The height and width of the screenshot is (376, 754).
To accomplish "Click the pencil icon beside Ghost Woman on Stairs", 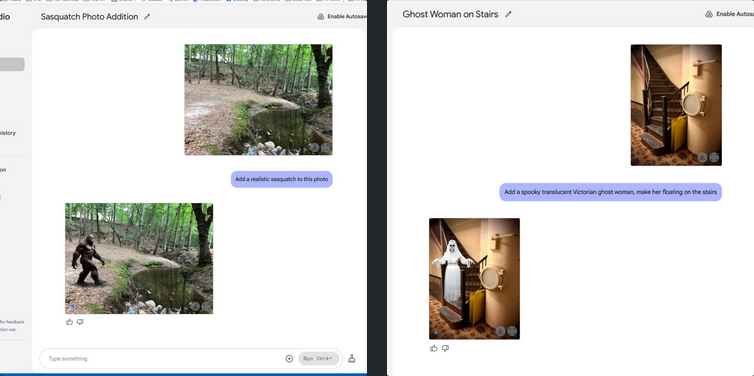I will [508, 14].
